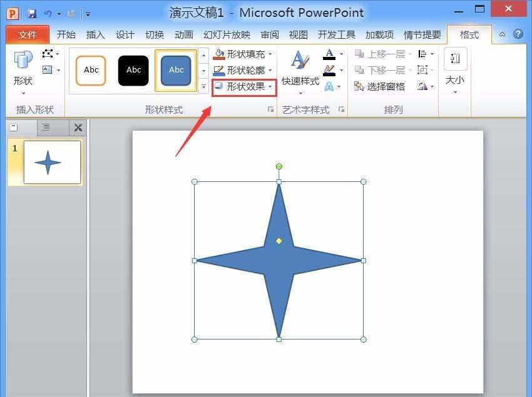Collapse the ribbon with the caret button

(x=502, y=34)
